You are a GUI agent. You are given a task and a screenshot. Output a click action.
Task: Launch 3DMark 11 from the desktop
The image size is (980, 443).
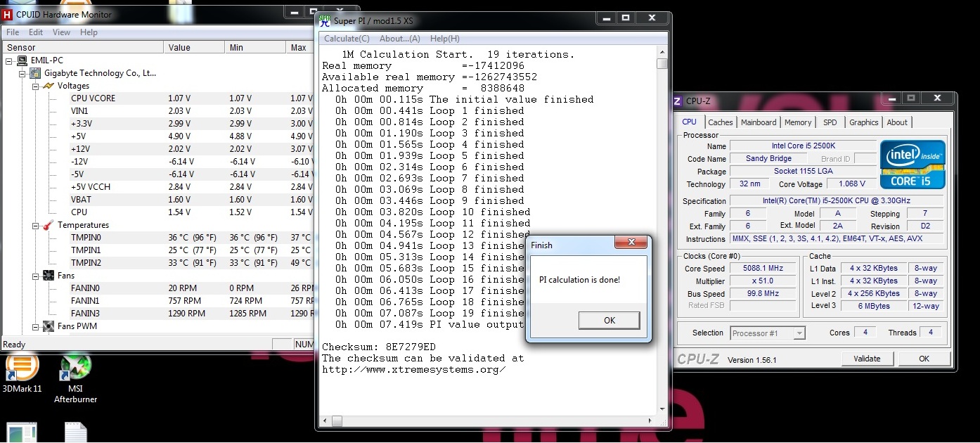pyautogui.click(x=22, y=369)
